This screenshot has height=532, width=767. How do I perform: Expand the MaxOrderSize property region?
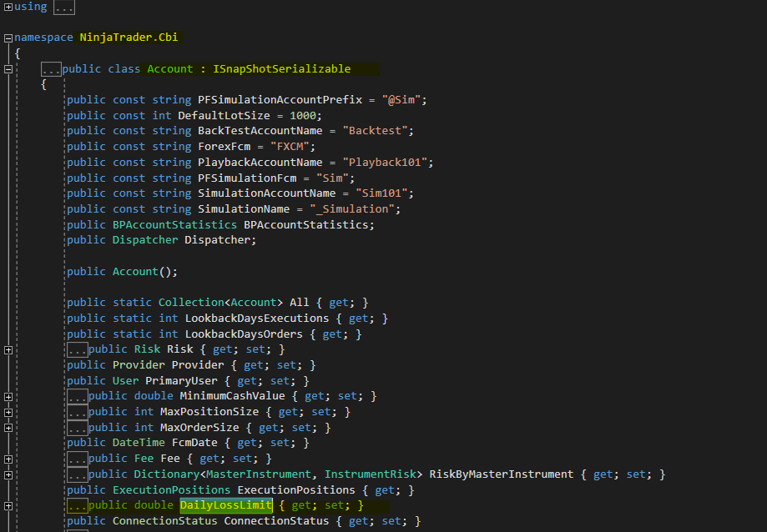tap(8, 428)
